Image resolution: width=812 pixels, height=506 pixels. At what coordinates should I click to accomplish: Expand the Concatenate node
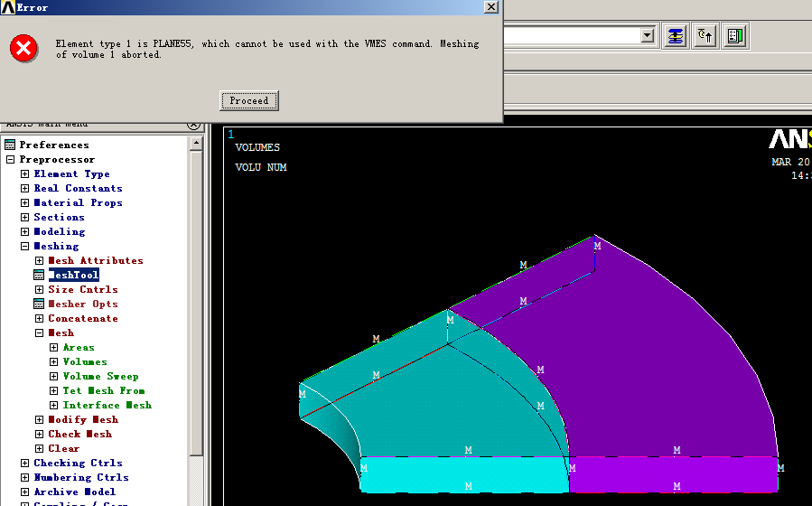(x=39, y=319)
